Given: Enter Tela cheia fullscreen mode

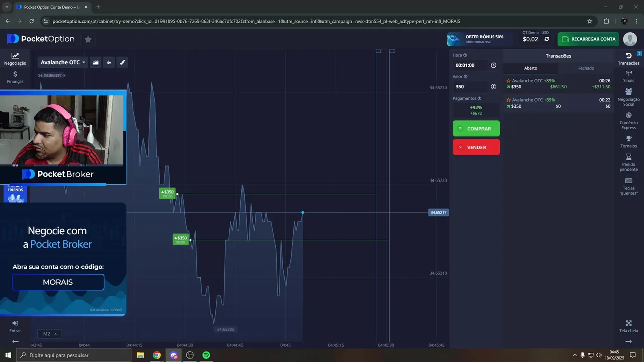Looking at the screenshot, I should (x=629, y=327).
